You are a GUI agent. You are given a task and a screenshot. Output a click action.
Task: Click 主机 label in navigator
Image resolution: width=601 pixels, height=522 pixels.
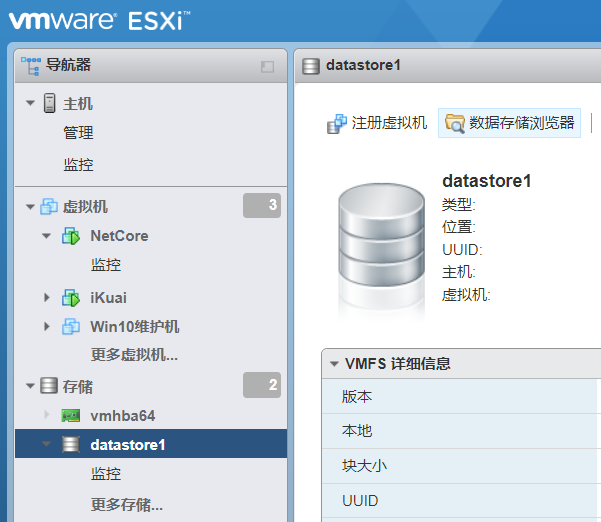[78, 104]
